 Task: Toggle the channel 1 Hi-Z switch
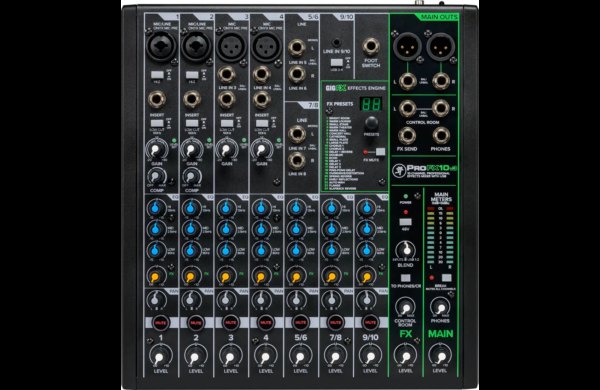tap(157, 75)
